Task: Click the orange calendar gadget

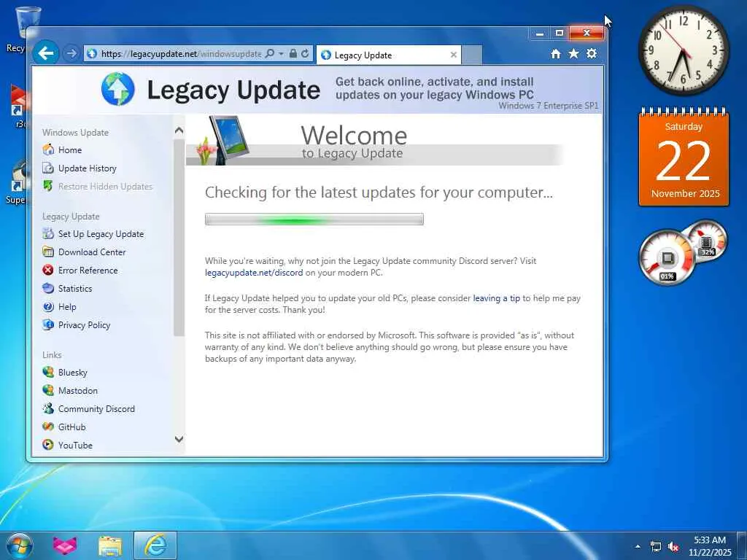Action: point(684,157)
